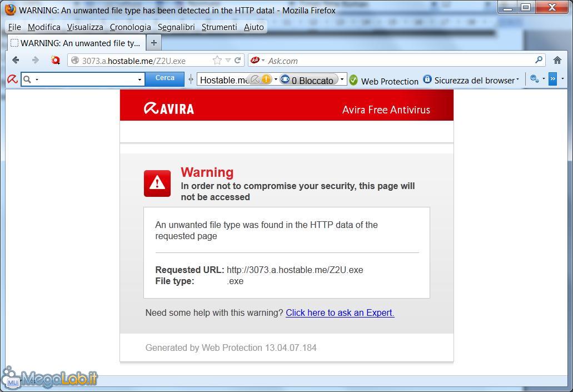Reload the page with refresh icon
Image resolution: width=573 pixels, height=392 pixels.
click(237, 61)
